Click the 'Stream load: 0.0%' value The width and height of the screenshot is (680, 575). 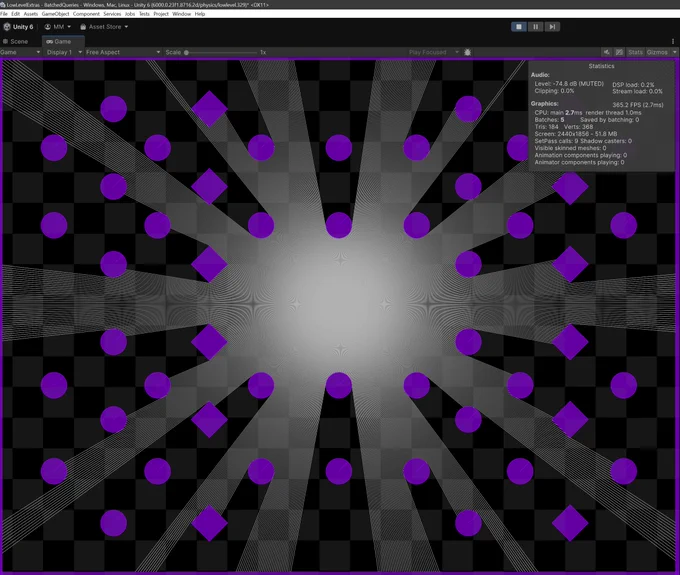point(638,91)
